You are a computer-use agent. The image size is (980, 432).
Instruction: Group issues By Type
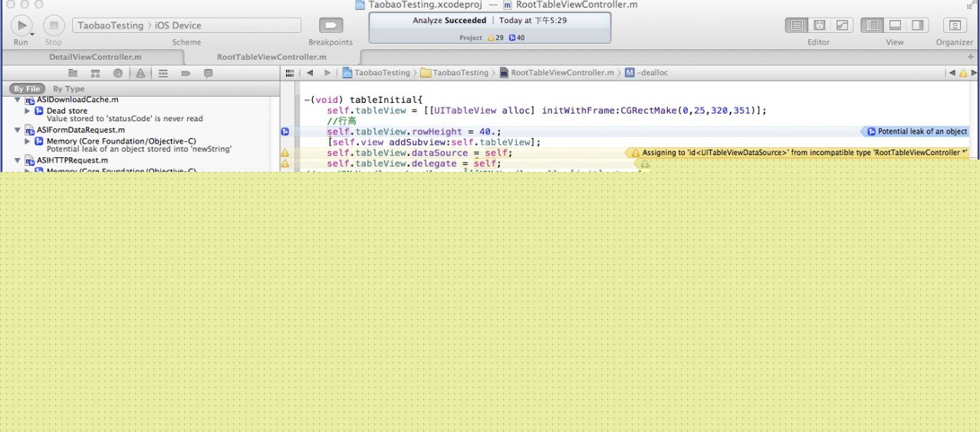click(68, 89)
